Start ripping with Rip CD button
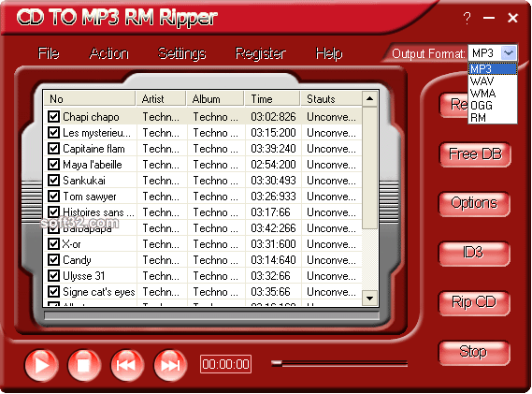 [474, 302]
